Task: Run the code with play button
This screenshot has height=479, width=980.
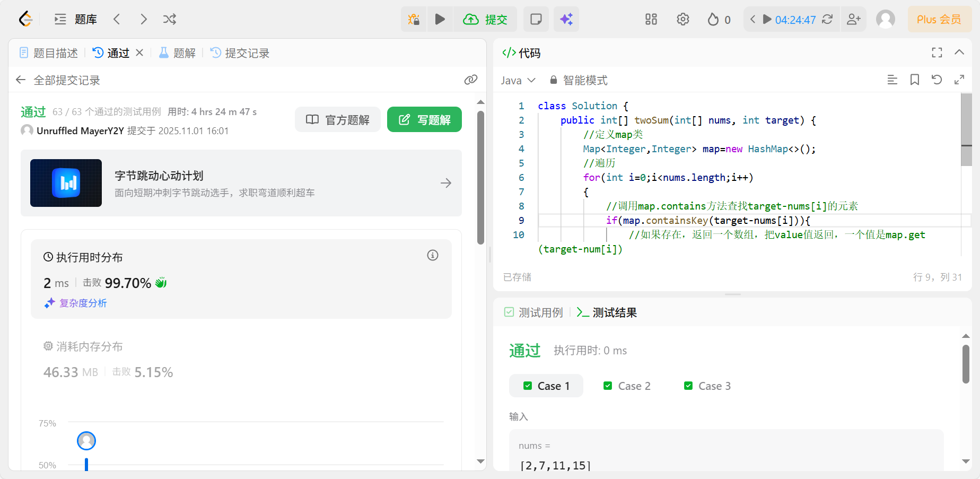Action: point(440,20)
